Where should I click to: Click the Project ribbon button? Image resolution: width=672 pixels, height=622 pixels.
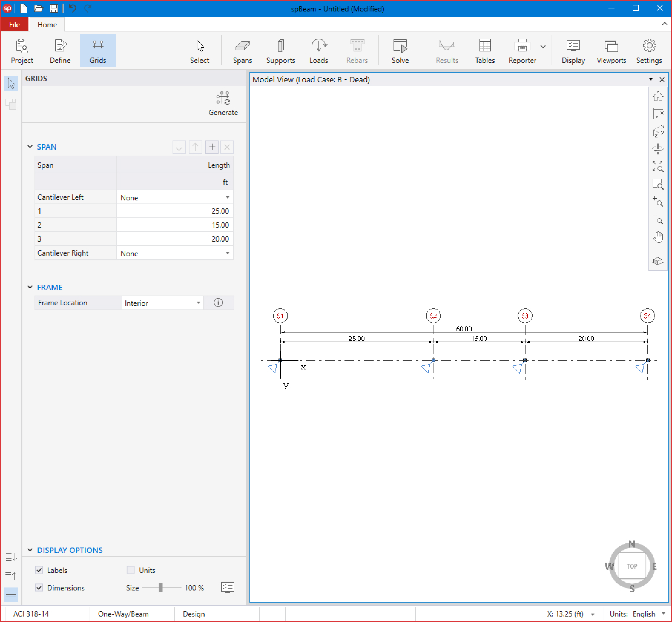coord(22,51)
